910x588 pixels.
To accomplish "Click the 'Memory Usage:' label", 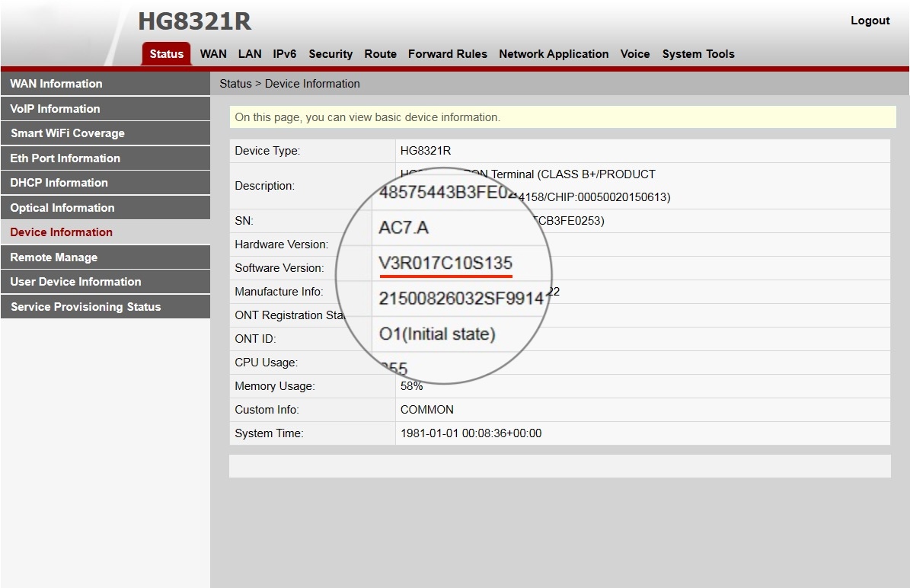I will [274, 386].
